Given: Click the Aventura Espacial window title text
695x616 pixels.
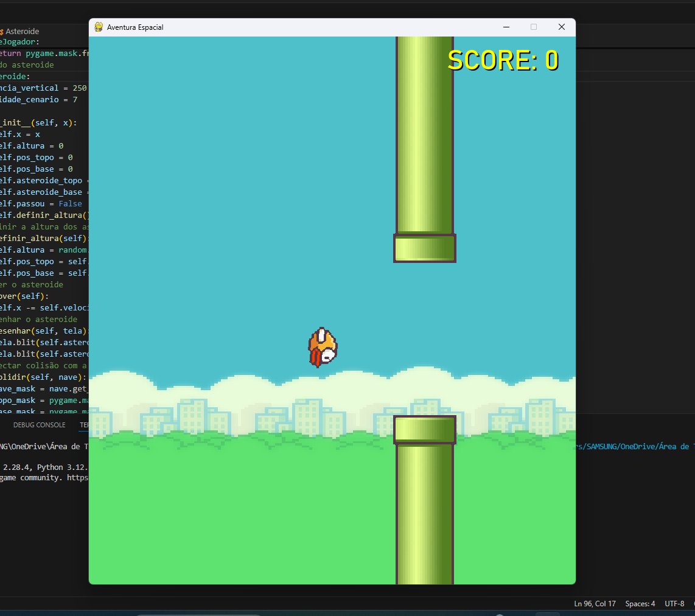Looking at the screenshot, I should (x=135, y=27).
